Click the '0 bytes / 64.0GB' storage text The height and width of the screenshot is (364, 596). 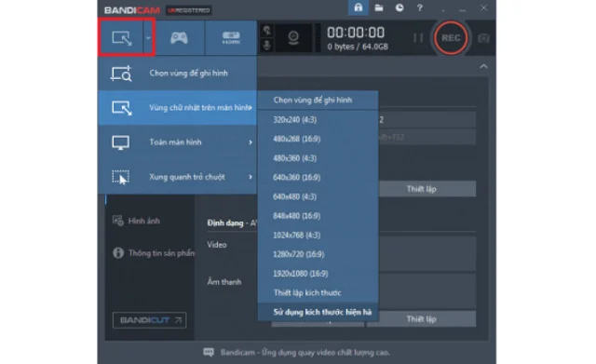[x=358, y=47]
